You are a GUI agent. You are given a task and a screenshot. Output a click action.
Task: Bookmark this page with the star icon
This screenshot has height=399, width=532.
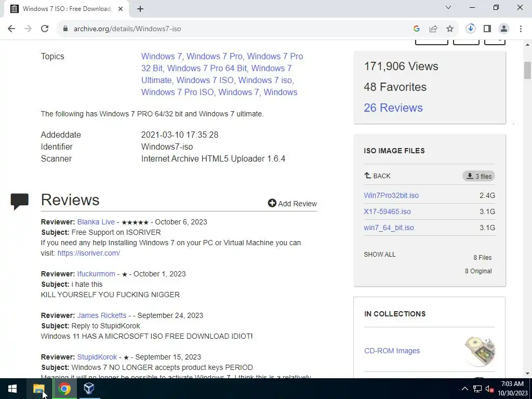point(450,29)
